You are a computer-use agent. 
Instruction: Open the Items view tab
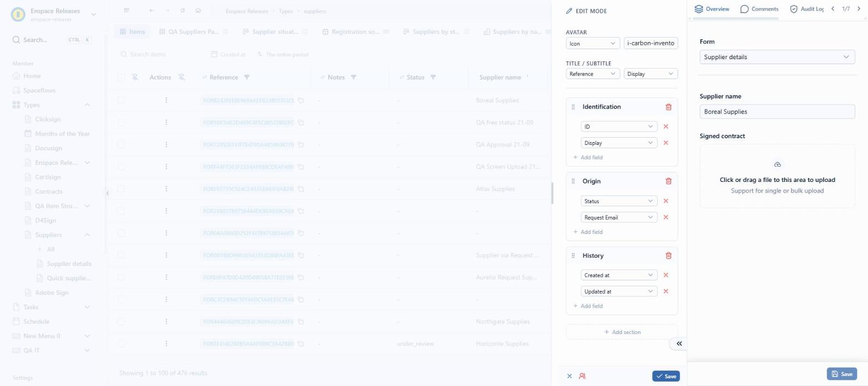pyautogui.click(x=132, y=32)
